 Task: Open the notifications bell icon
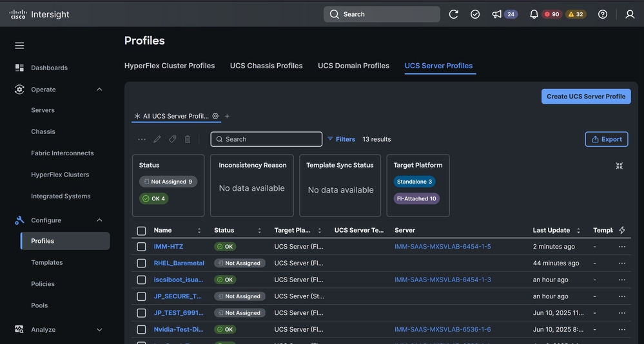tap(534, 14)
